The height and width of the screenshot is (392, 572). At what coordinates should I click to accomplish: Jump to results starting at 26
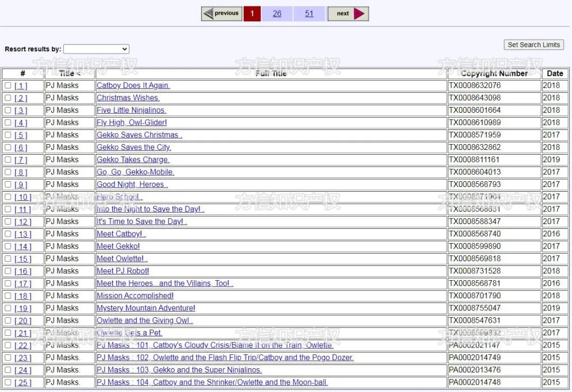[277, 13]
